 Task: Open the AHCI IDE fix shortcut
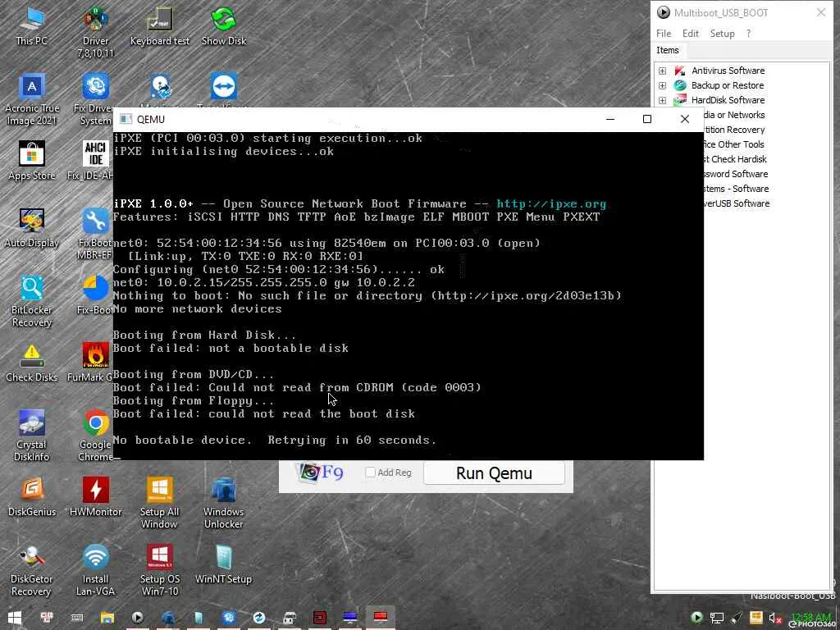(95, 161)
